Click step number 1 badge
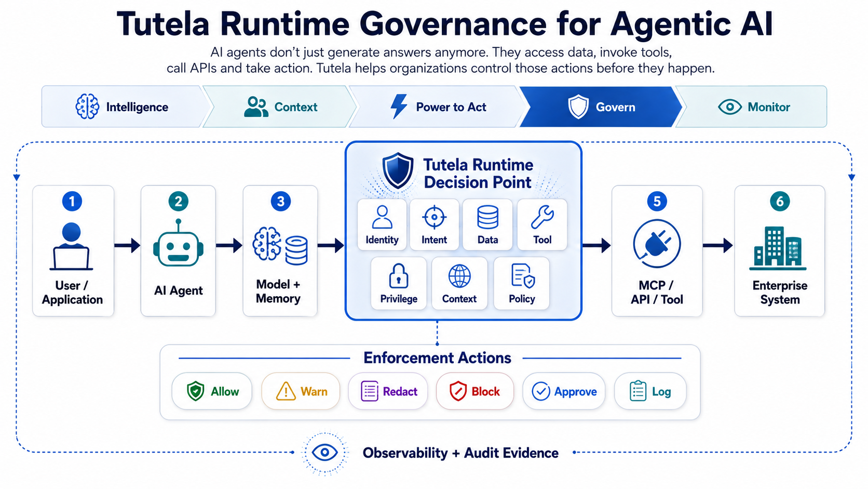This screenshot has width=868, height=489. coord(72,201)
